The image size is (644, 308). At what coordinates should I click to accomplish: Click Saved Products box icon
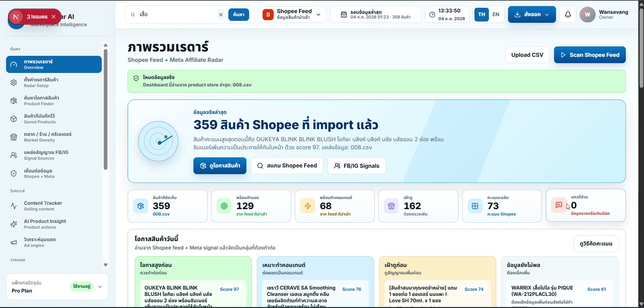click(x=14, y=119)
